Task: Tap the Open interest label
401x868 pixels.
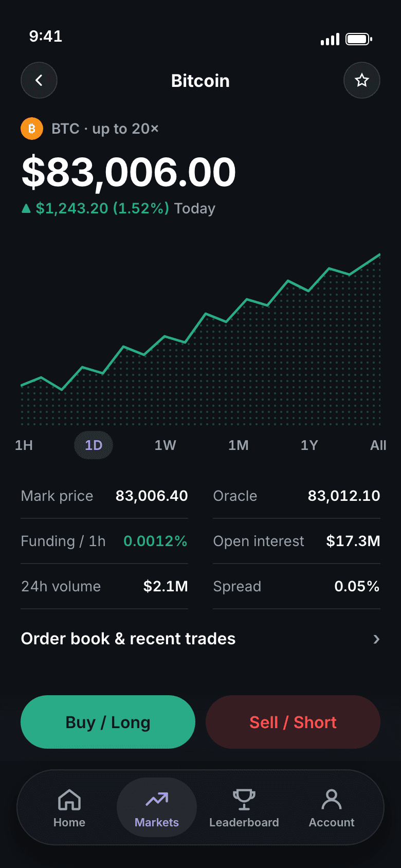Action: point(259,541)
